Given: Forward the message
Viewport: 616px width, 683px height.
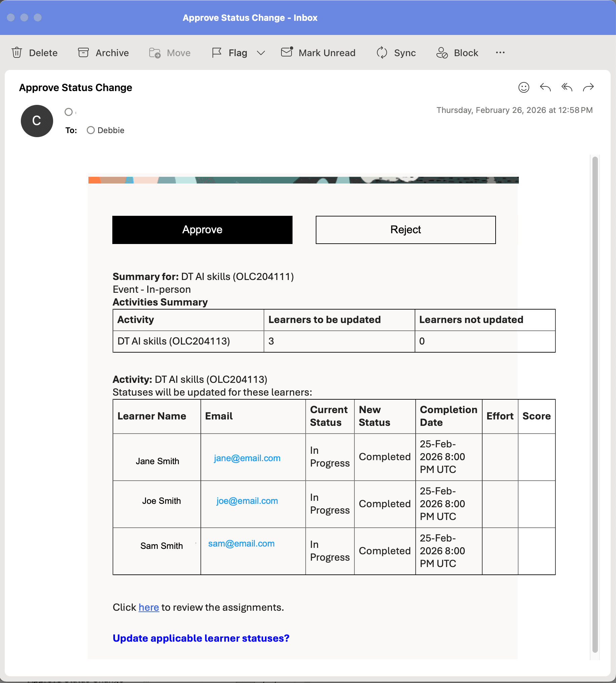Looking at the screenshot, I should [588, 87].
